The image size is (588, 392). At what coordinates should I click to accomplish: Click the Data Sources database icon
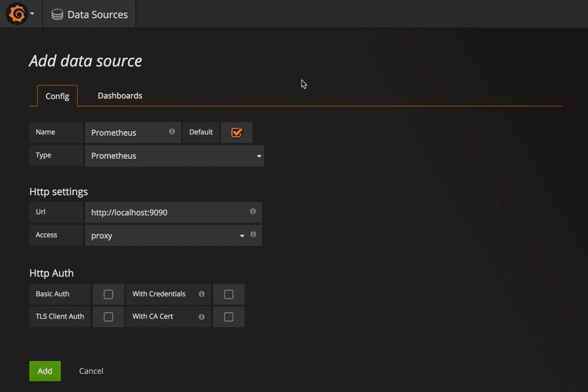pos(57,15)
